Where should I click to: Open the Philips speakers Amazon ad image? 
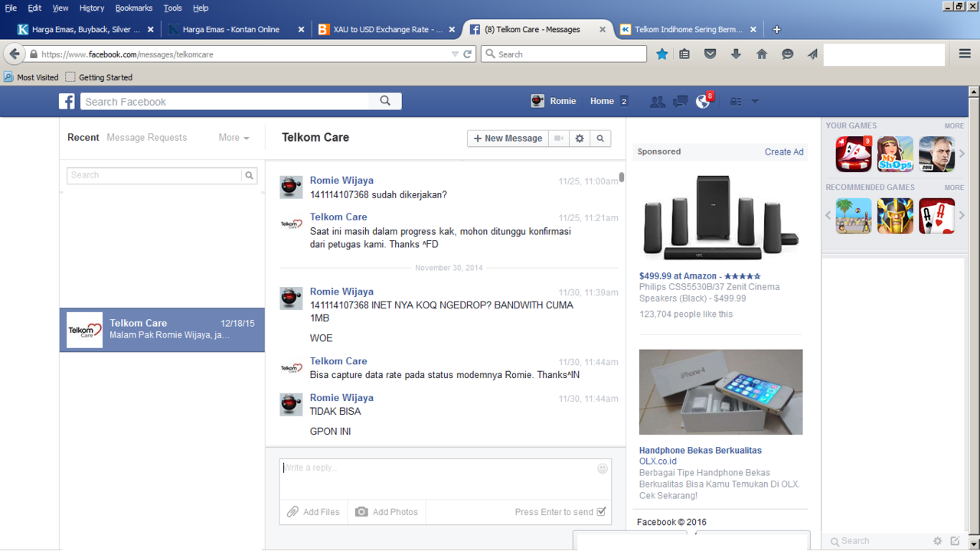click(720, 217)
